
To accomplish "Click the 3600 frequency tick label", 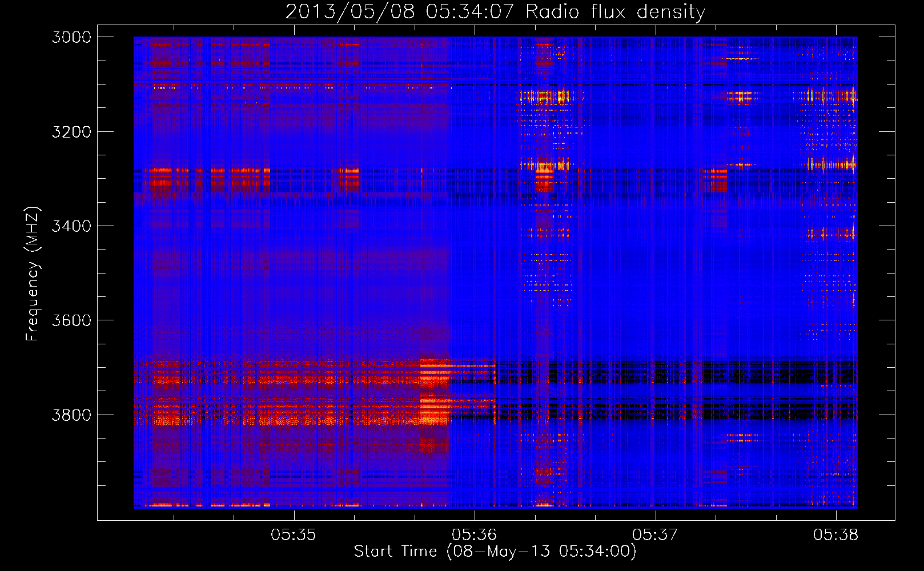I will pyautogui.click(x=71, y=320).
